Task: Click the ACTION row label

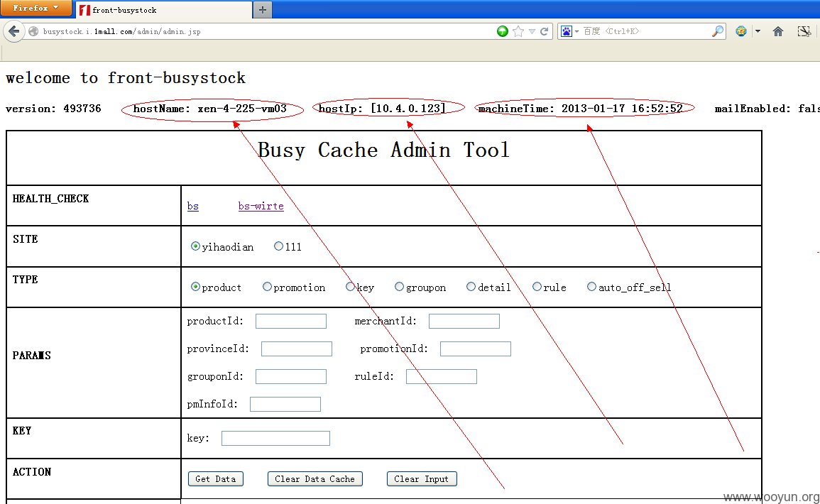Action: click(32, 472)
